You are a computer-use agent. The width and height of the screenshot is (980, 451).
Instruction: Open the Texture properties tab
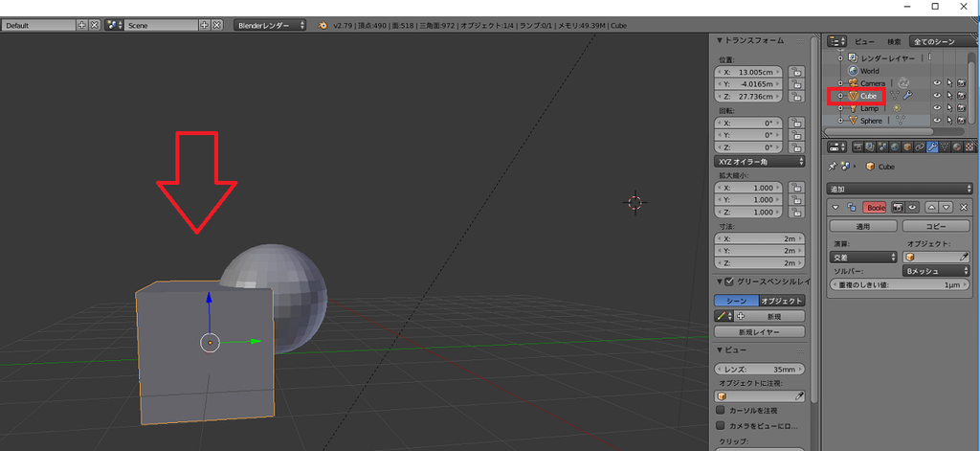(x=969, y=147)
